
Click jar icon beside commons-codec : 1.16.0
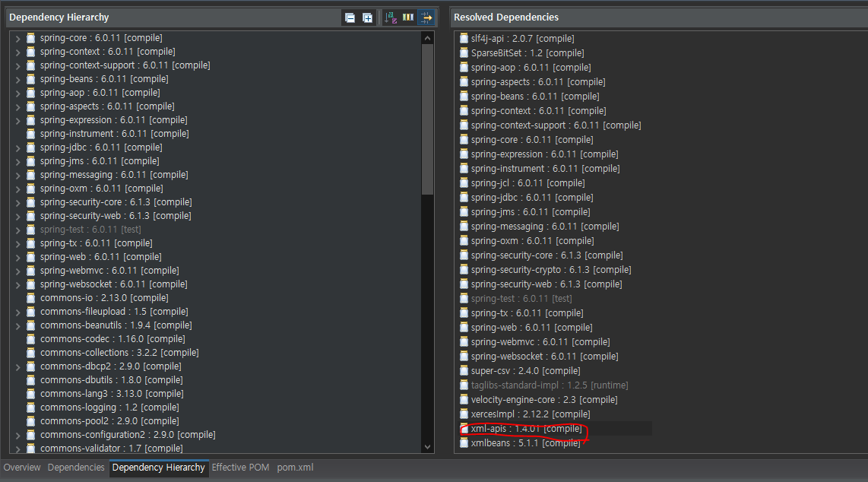[31, 338]
